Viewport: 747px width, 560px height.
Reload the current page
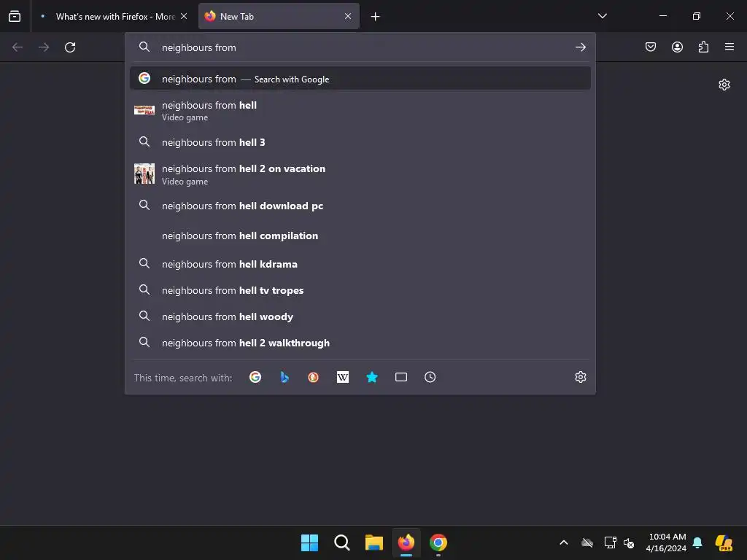coord(70,47)
